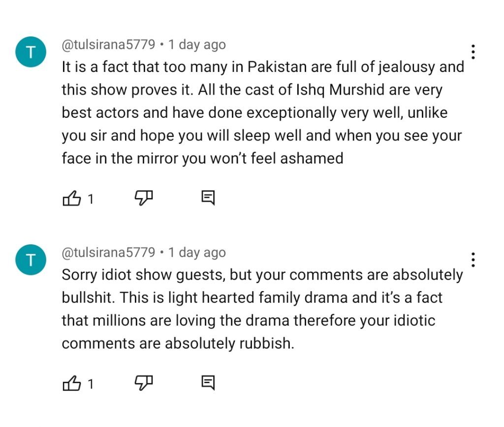The height and width of the screenshot is (427, 504).
Task: Open three-dot menu on second comment
Action: [x=473, y=260]
